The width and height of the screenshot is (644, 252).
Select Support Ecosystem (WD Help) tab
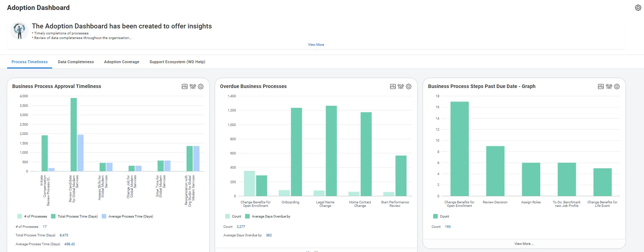pos(177,62)
